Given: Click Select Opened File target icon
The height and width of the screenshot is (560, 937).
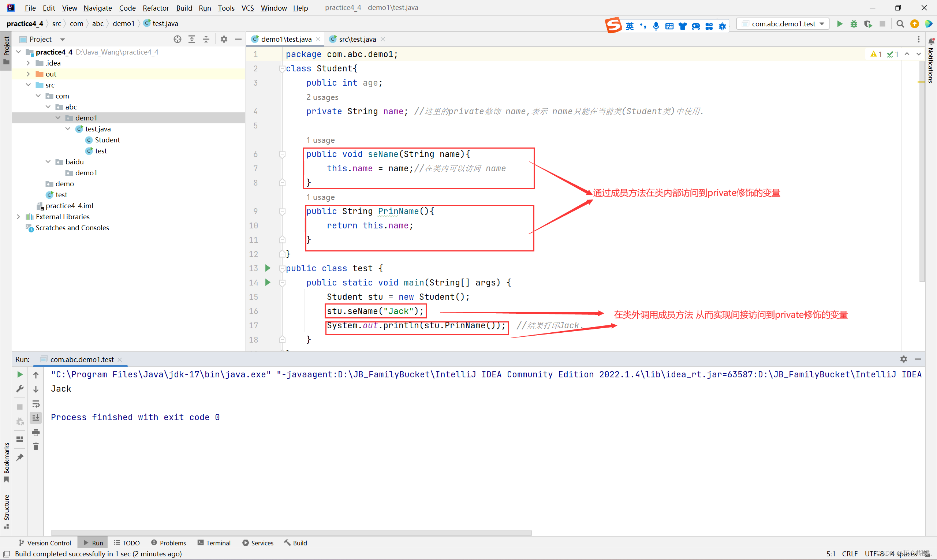Looking at the screenshot, I should tap(178, 39).
